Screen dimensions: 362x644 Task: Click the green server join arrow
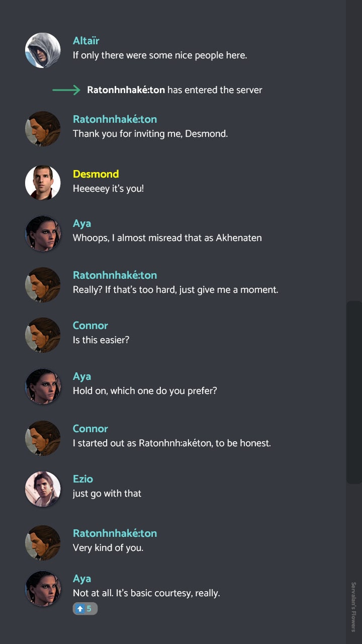click(66, 90)
